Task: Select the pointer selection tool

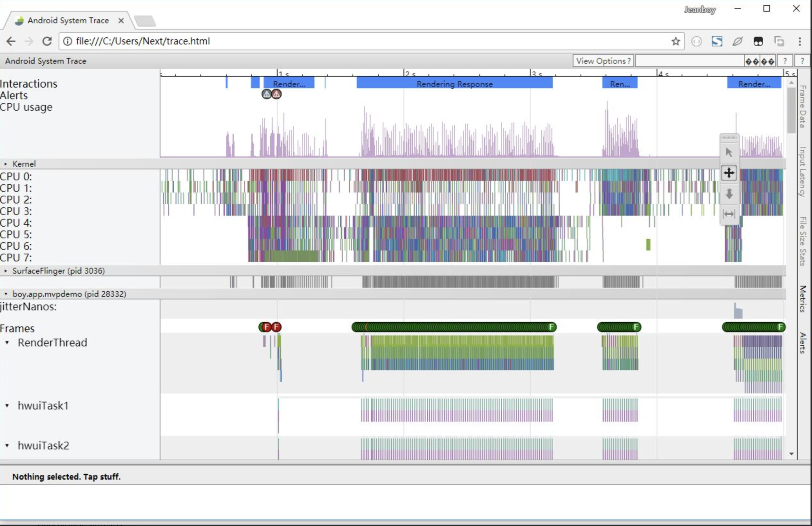Action: (x=729, y=152)
